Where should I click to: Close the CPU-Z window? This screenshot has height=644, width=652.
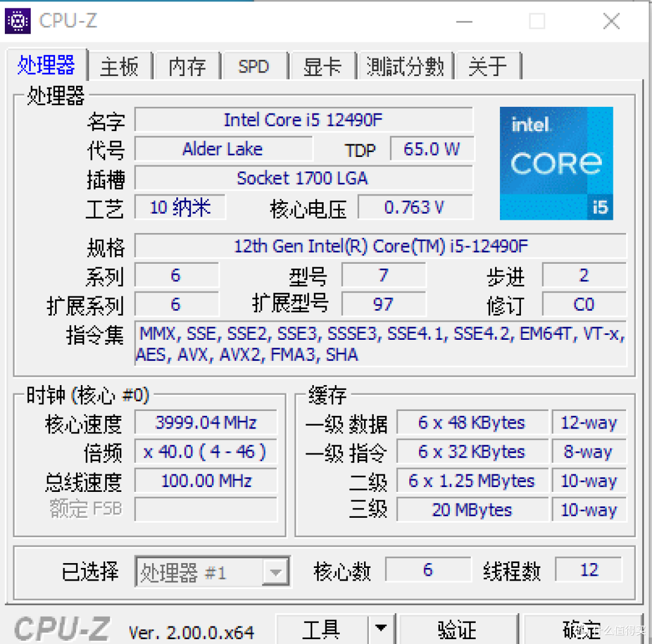(x=611, y=21)
